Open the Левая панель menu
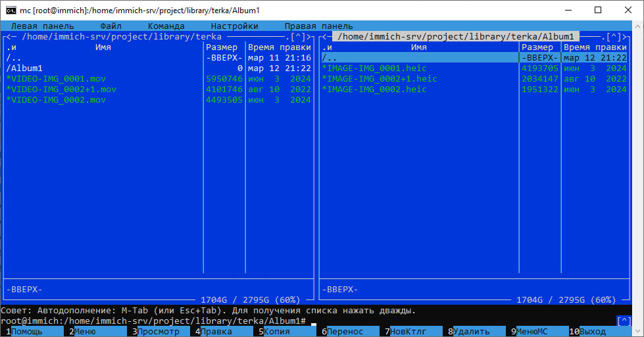 point(42,26)
